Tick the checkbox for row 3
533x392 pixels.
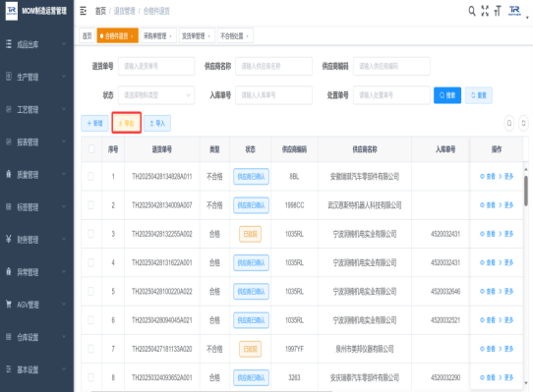pyautogui.click(x=91, y=234)
